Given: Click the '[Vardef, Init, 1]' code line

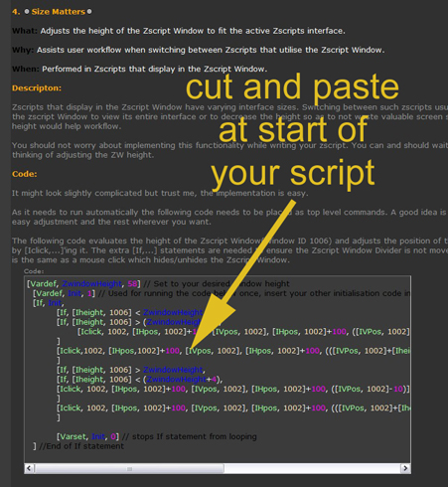Looking at the screenshot, I should 222,293.
